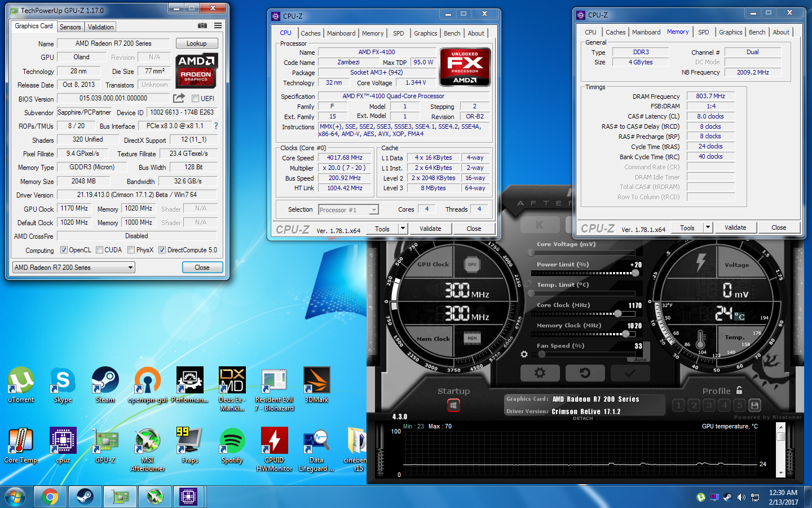Open Graphics tab in right CPU-Z window
Viewport: 812px width, 508px height.
tap(730, 32)
